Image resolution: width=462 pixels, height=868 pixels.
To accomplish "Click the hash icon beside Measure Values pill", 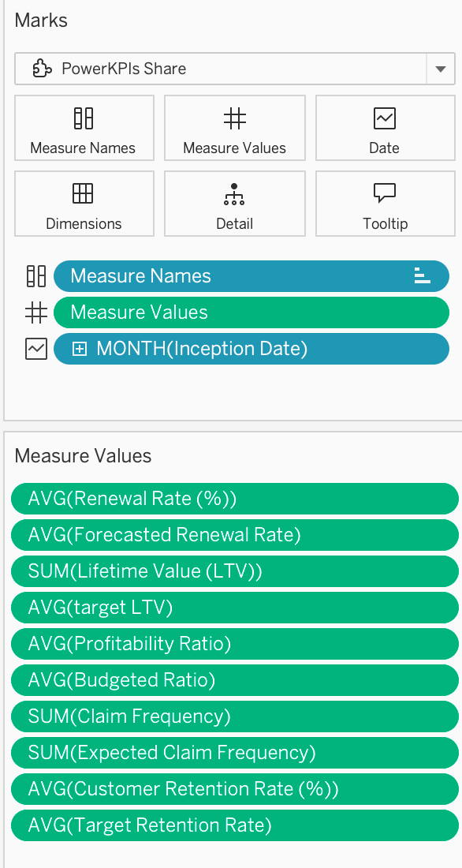I will (36, 312).
